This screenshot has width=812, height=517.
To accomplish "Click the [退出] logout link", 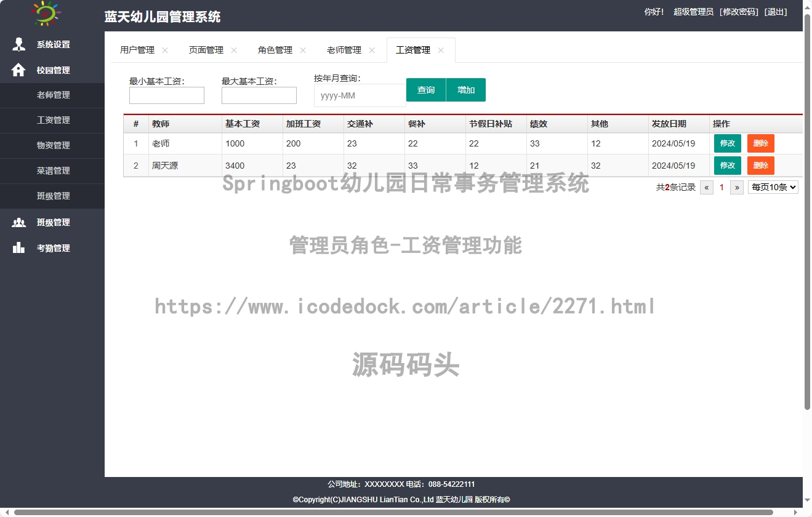I will (776, 12).
